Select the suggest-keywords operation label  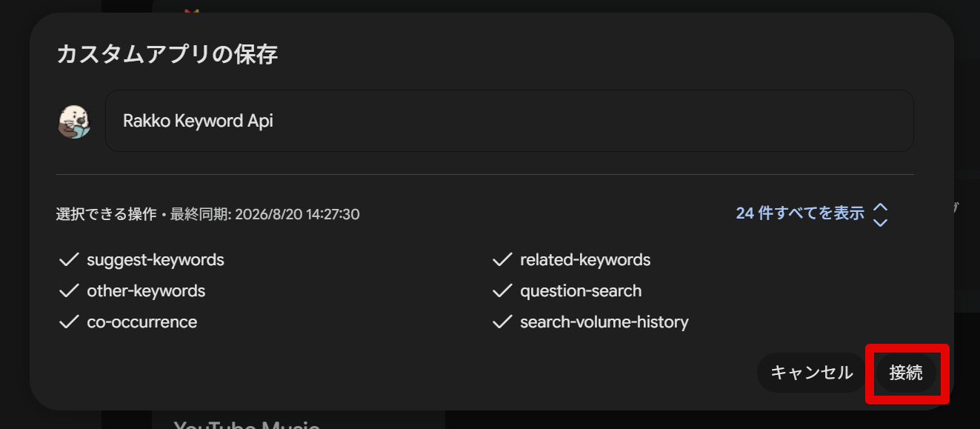pos(156,260)
